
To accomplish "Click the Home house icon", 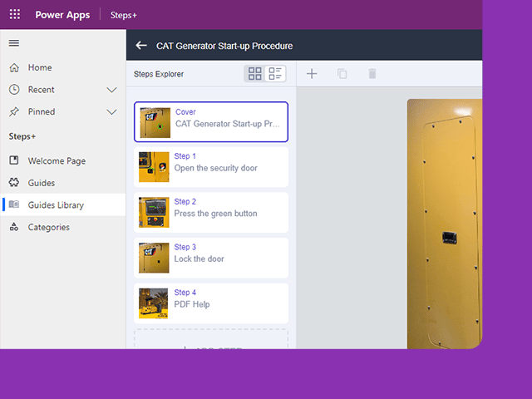I will pyautogui.click(x=14, y=67).
